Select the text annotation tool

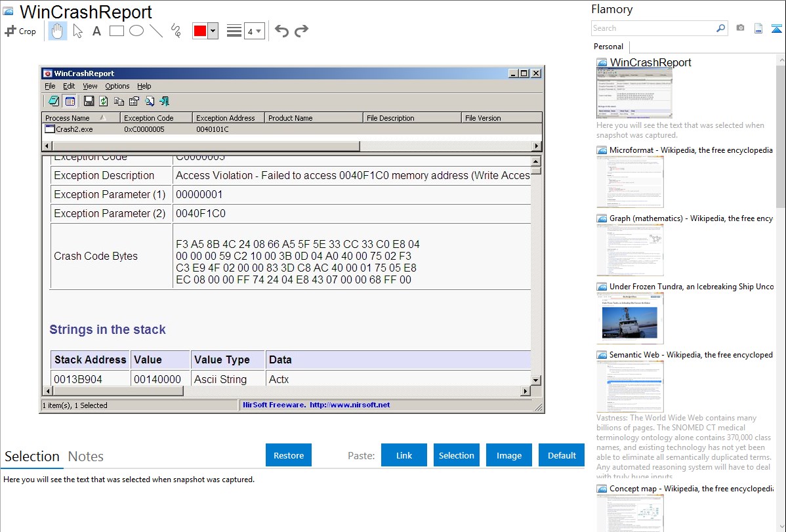(x=96, y=31)
